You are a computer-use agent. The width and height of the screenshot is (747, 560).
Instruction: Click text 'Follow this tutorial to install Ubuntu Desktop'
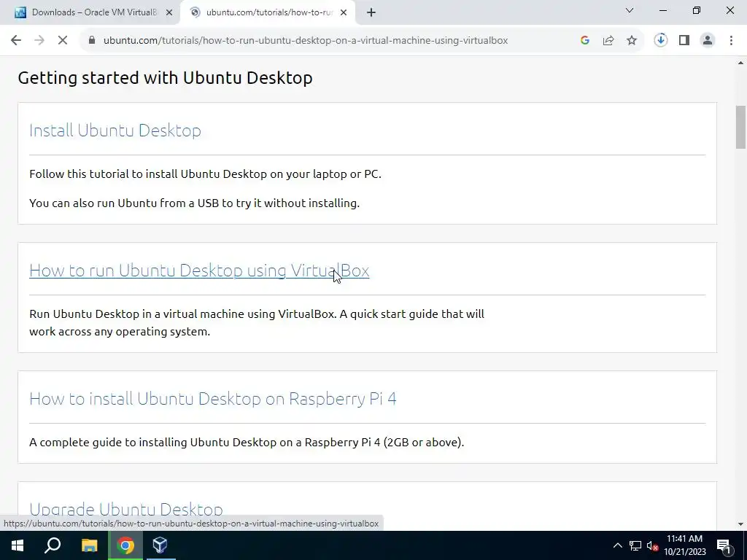pos(148,174)
